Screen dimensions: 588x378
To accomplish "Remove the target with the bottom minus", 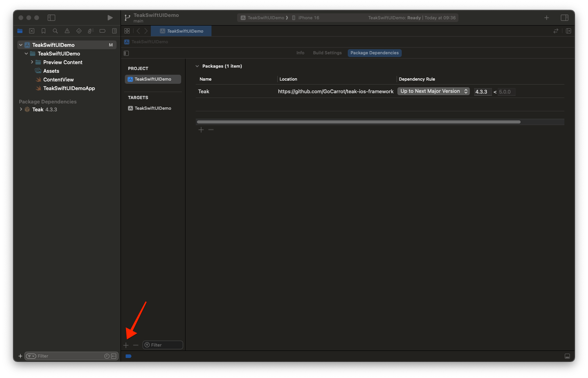I will 136,345.
